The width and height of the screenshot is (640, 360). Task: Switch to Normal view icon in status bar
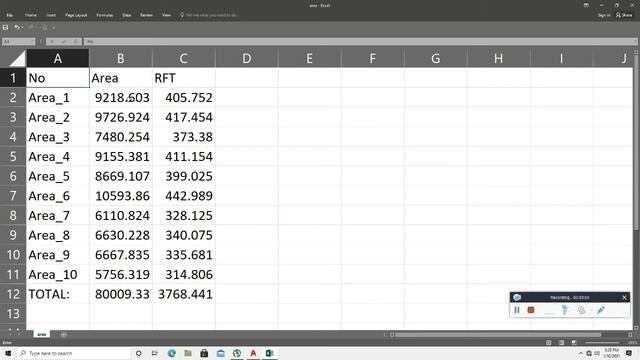[549, 342]
